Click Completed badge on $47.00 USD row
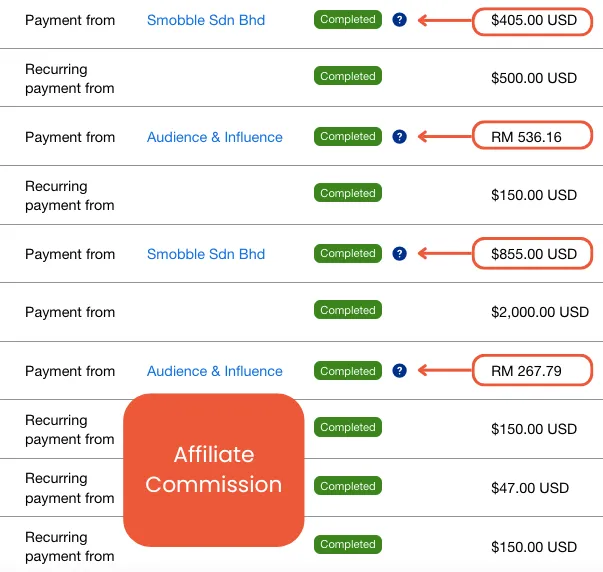This screenshot has width=603, height=572. click(x=348, y=487)
